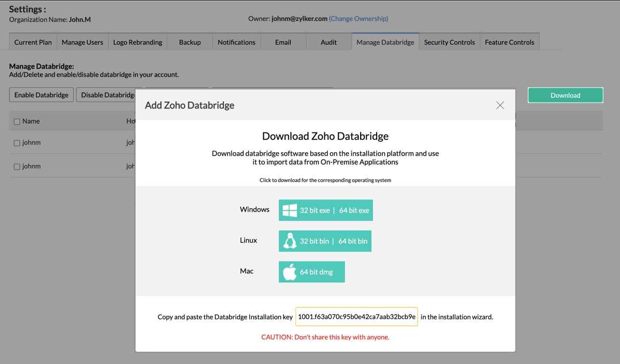The width and height of the screenshot is (620, 364).
Task: Download Windows 64 bit exe installer
Action: 354,210
